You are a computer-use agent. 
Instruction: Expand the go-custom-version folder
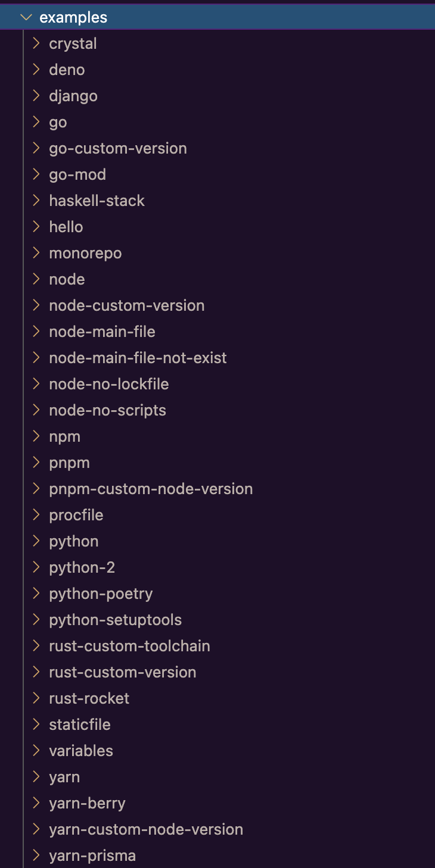[36, 148]
